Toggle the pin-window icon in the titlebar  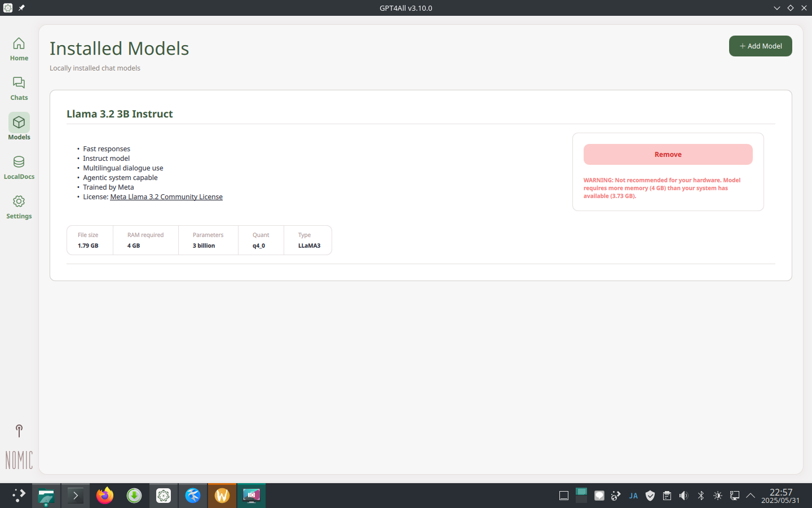[21, 8]
